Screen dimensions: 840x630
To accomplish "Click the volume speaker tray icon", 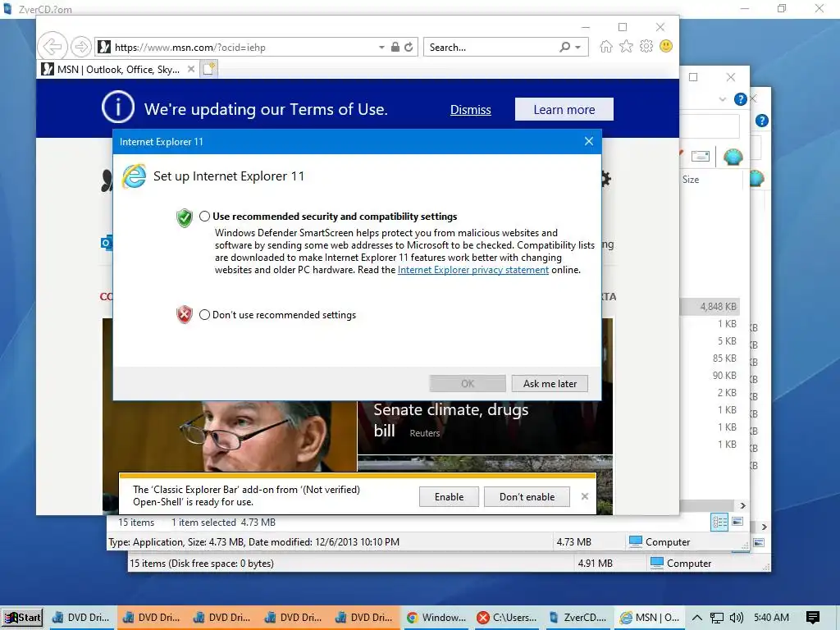I will pyautogui.click(x=737, y=618).
